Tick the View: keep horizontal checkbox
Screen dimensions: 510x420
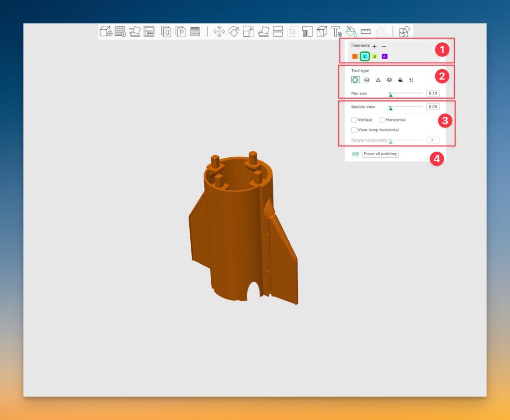(x=354, y=130)
